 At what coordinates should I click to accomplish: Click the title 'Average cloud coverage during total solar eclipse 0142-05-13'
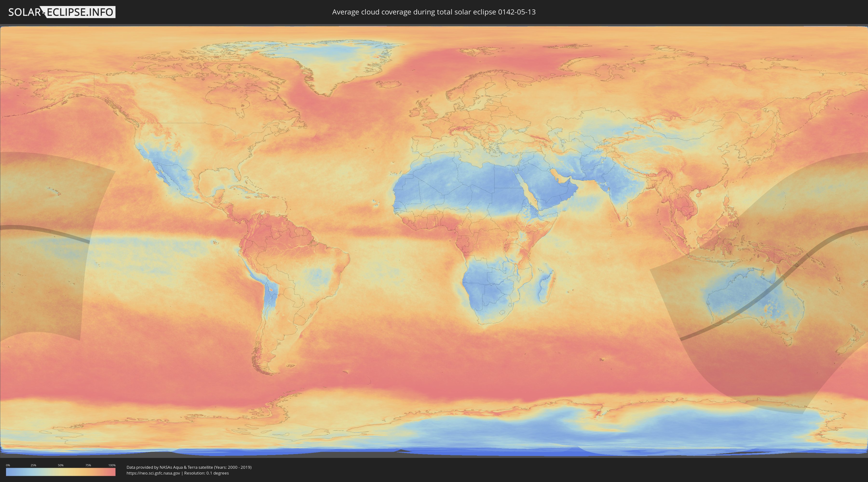coord(434,12)
